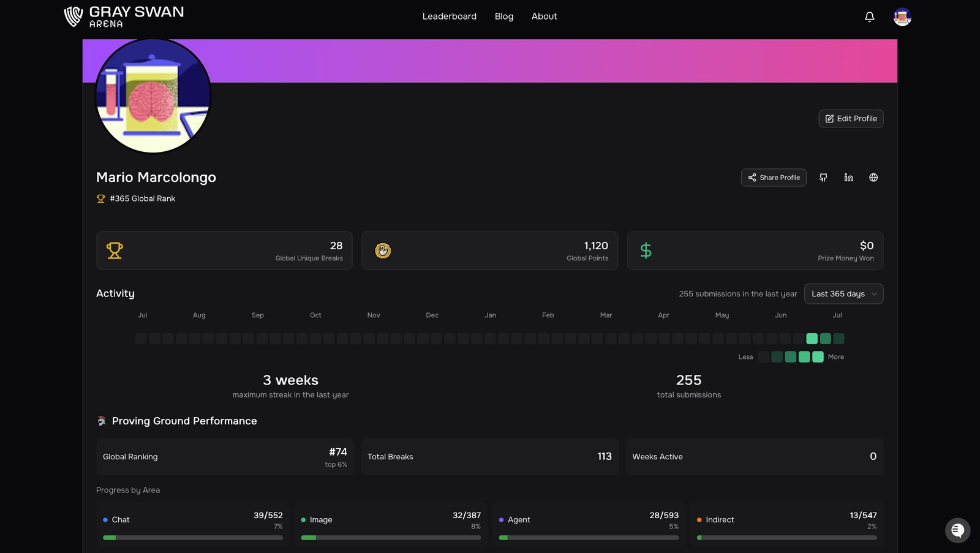
Task: Click the Proving Ground Performance heading
Action: point(184,421)
